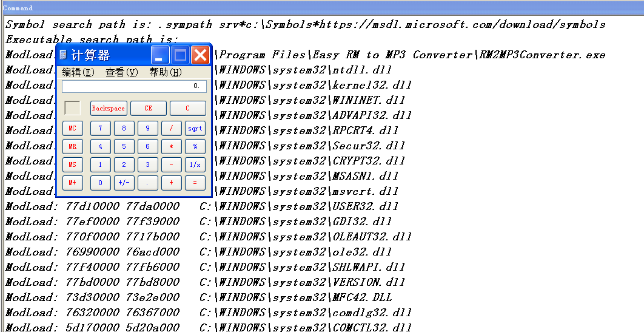Click the Command window title bar
The width and height of the screenshot is (644, 332).
pyautogui.click(x=322, y=8)
